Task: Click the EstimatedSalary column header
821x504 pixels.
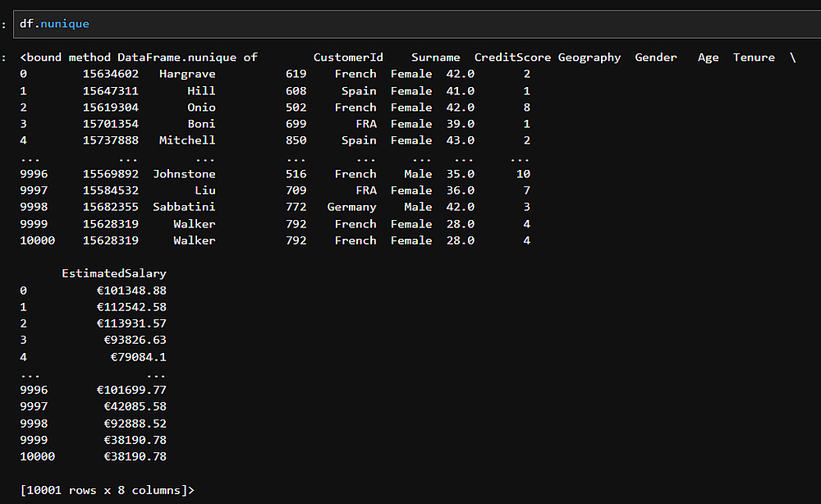Action: pos(114,273)
